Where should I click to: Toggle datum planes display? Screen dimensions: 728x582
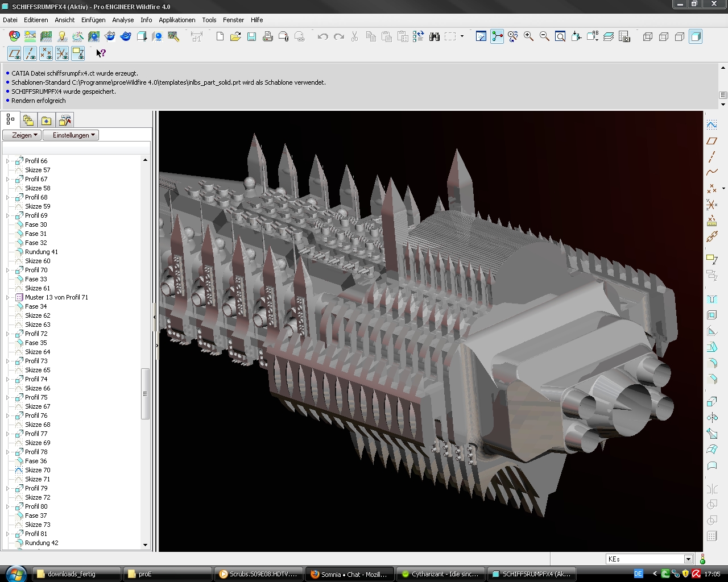tap(15, 53)
